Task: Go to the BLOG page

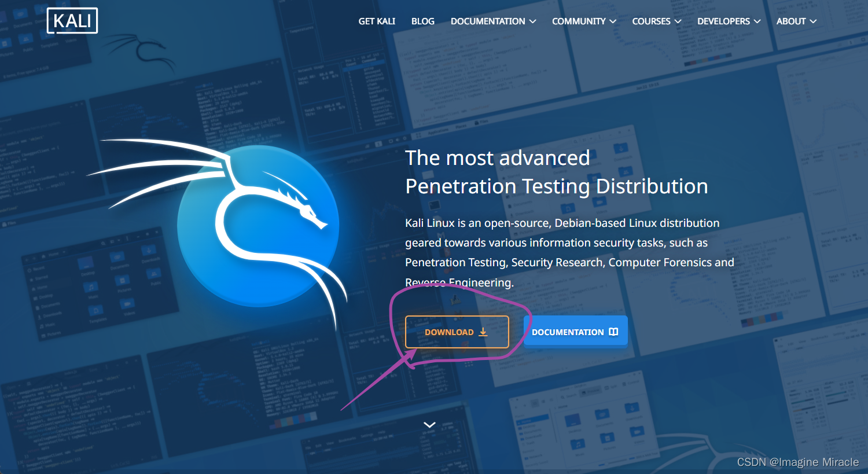Action: coord(423,21)
